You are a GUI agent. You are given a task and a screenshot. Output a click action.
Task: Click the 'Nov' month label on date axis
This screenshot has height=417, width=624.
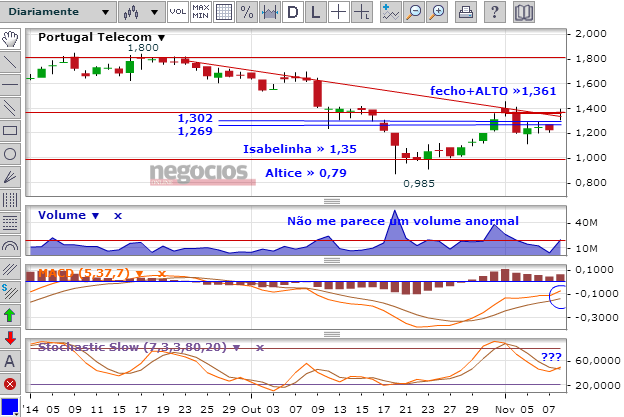pos(505,409)
